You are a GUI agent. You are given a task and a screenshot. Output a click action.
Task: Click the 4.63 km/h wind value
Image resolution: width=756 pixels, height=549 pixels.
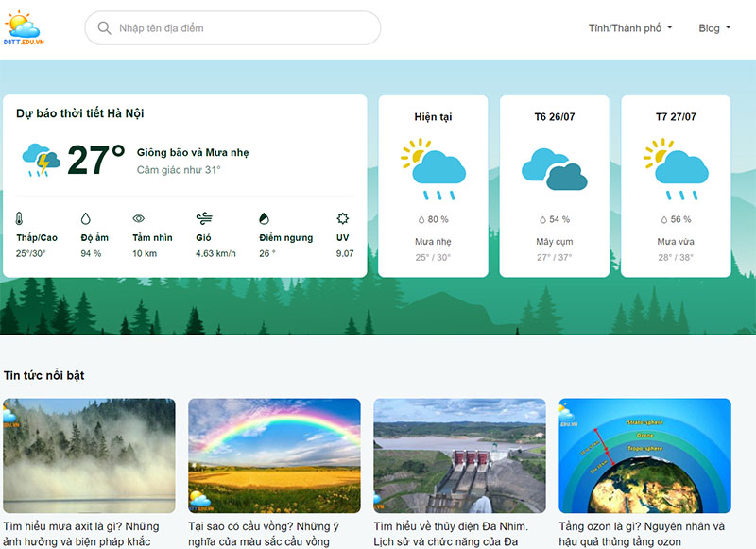coord(216,253)
